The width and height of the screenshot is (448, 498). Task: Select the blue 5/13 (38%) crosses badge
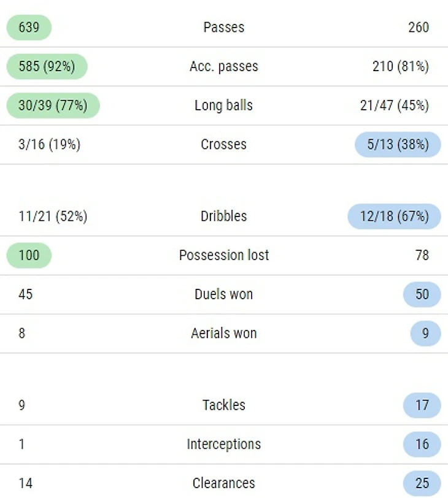coord(398,144)
